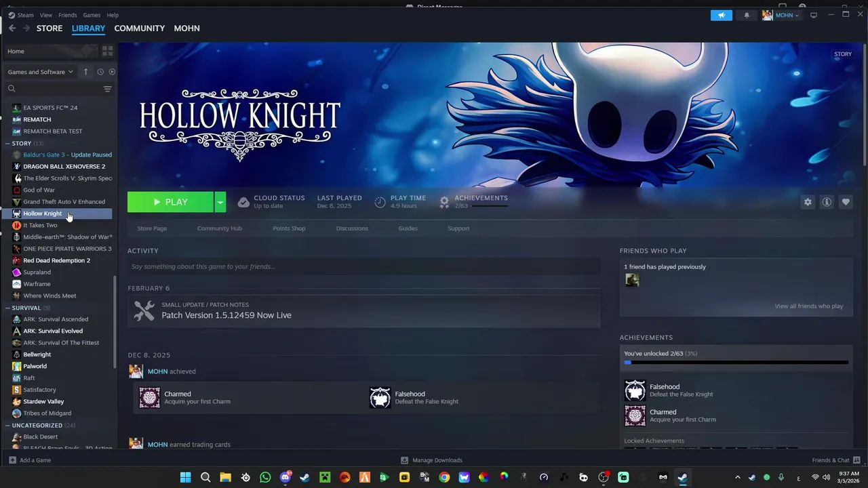
Task: Open File Explorer from the taskbar
Action: [x=225, y=477]
